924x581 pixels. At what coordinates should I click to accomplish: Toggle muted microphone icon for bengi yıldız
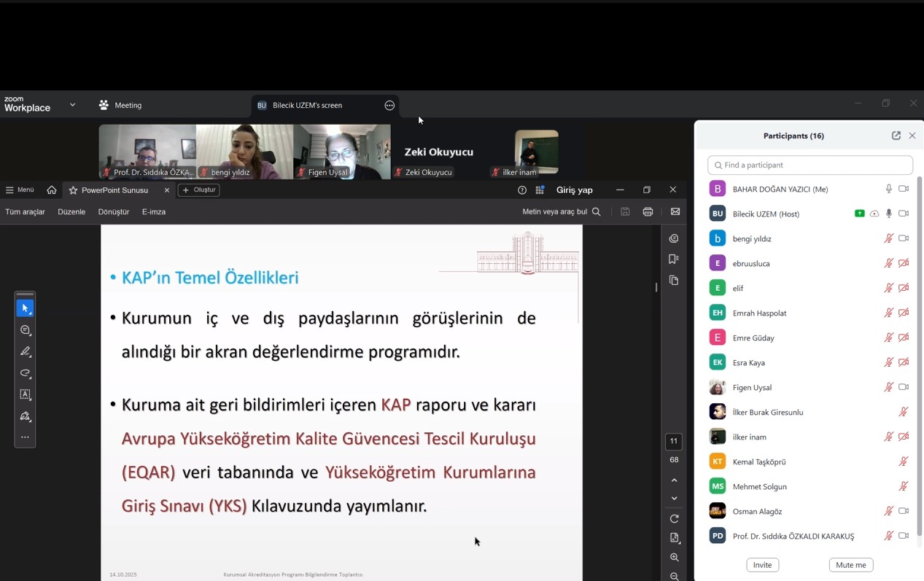[x=888, y=238]
